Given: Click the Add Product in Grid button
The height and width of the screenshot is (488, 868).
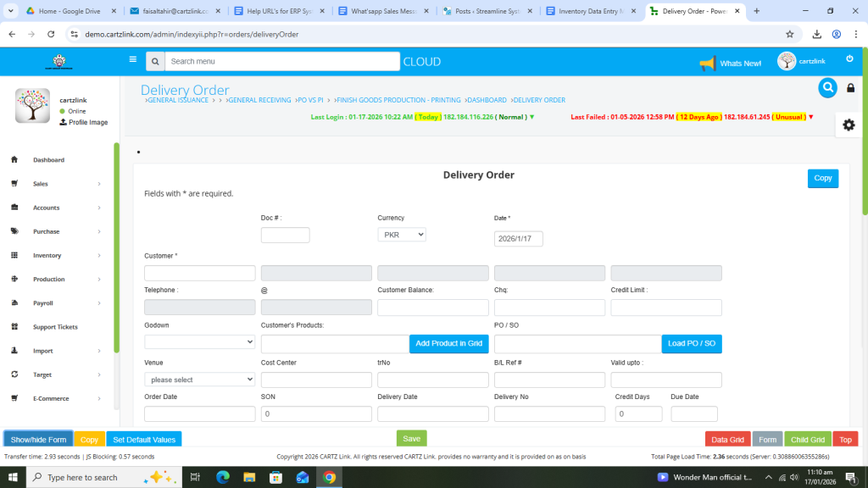Looking at the screenshot, I should click(x=448, y=343).
